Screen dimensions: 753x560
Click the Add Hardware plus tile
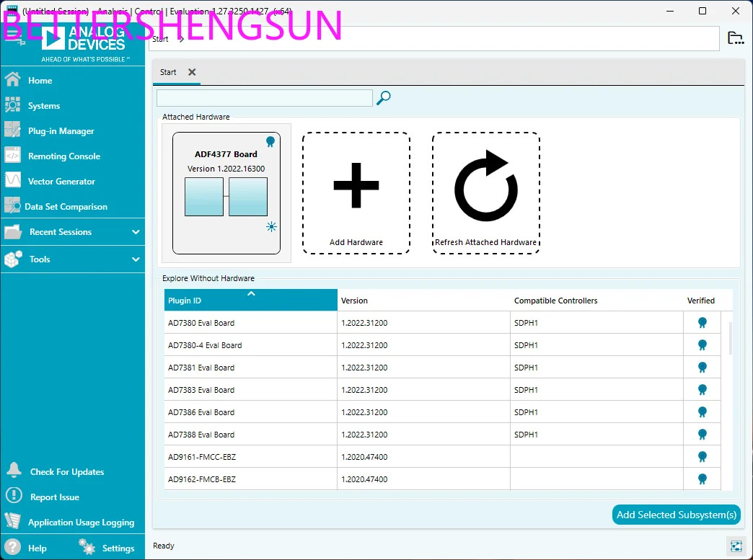356,193
